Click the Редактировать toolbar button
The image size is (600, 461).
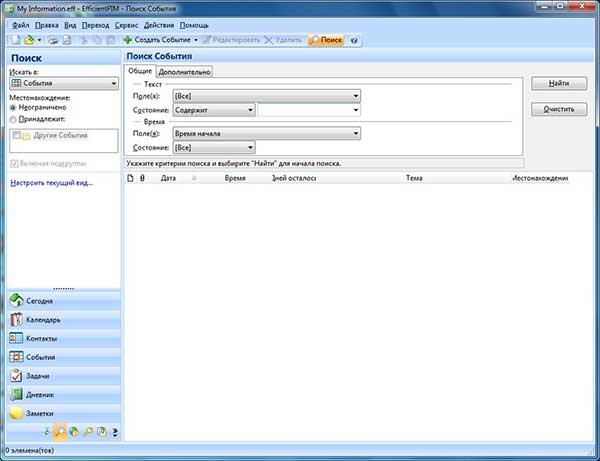coord(231,40)
